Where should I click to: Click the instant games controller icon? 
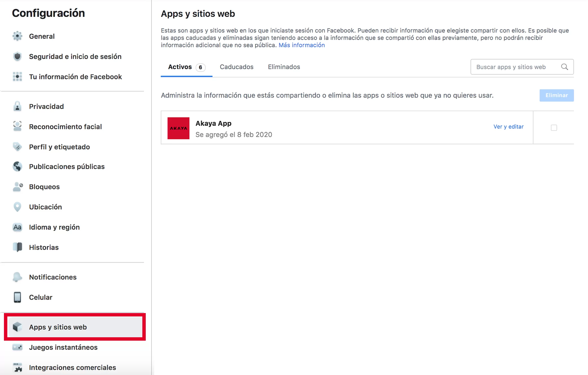(17, 347)
